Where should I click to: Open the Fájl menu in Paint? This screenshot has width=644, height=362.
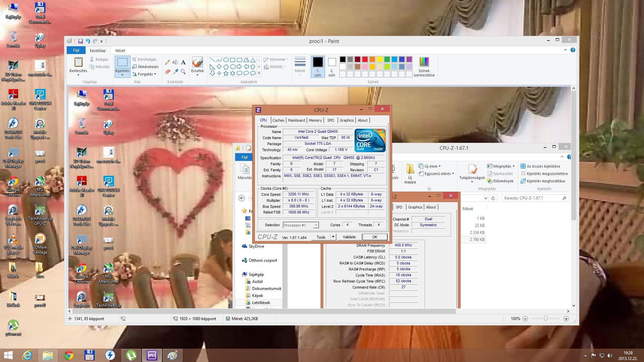coord(76,51)
